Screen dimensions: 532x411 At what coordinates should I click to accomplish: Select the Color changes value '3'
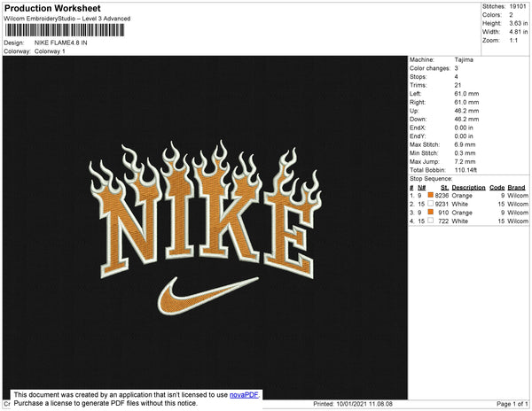457,68
